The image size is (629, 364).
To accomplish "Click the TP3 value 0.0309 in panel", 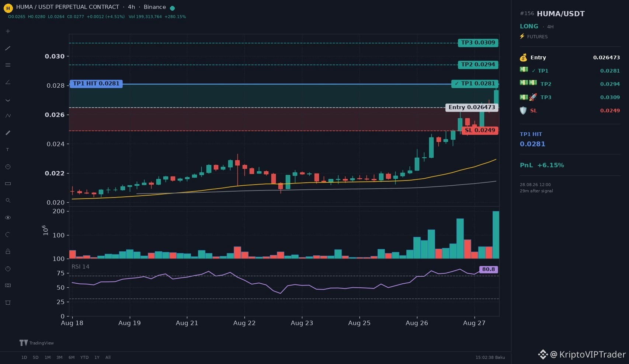I will [x=610, y=97].
